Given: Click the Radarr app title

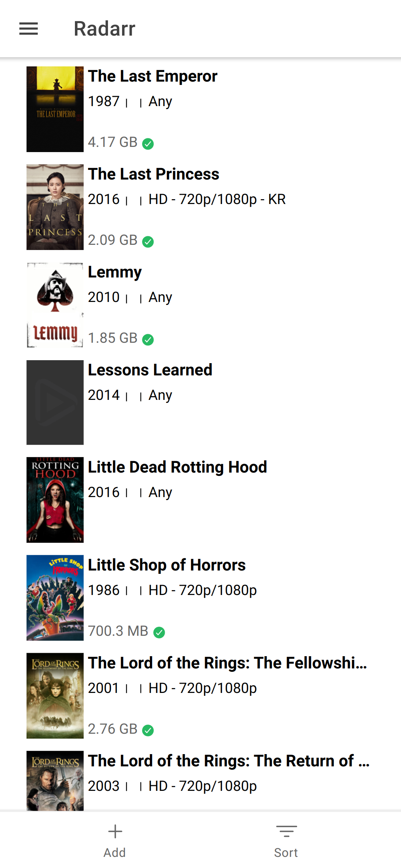Looking at the screenshot, I should [x=105, y=29].
